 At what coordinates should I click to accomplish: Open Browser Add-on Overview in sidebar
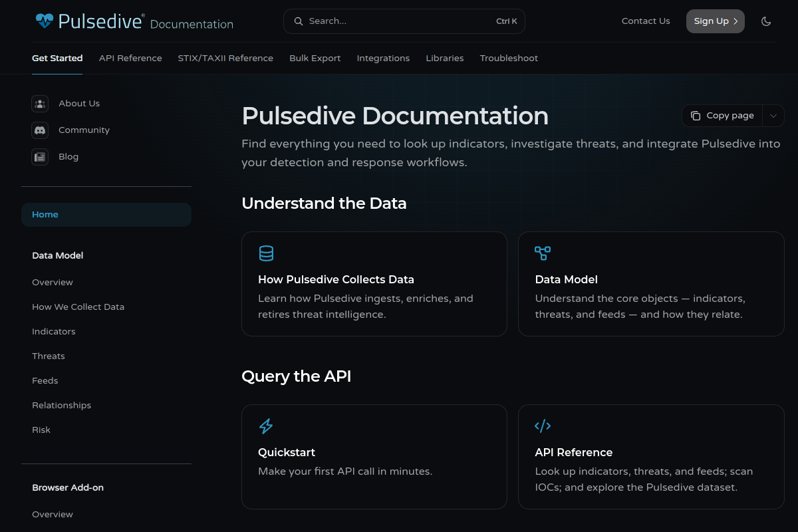[53, 515]
